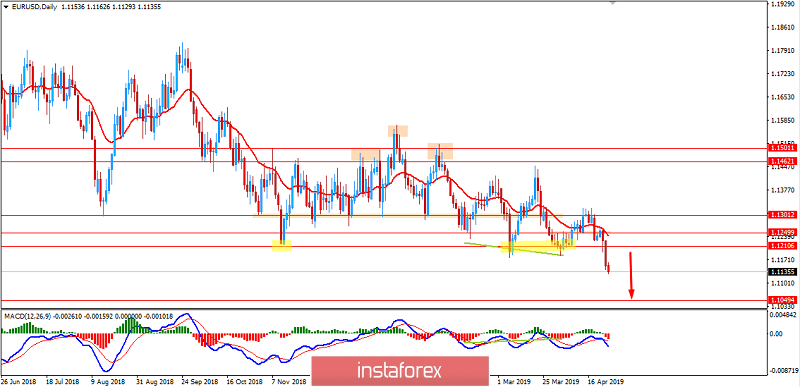Click the 1.15850 value on price axis
The image size is (800, 387).
click(x=784, y=121)
